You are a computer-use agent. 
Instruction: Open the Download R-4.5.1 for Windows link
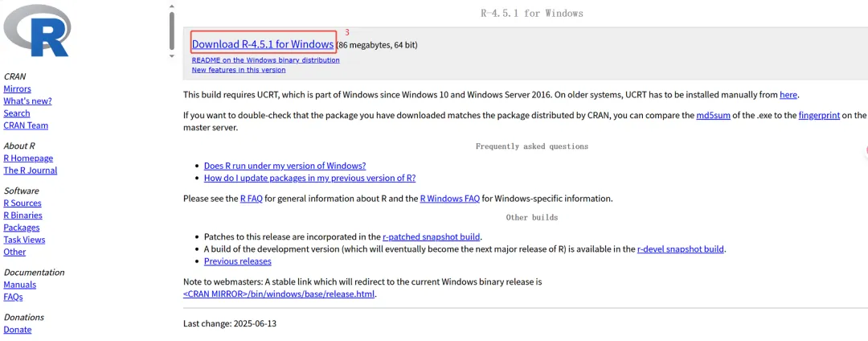click(263, 44)
